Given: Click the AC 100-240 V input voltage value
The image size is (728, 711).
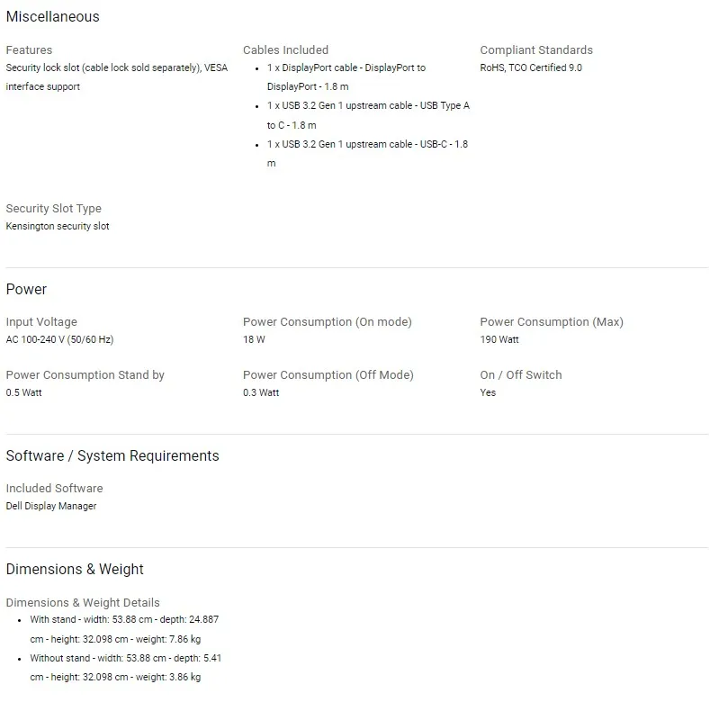Looking at the screenshot, I should coord(59,340).
